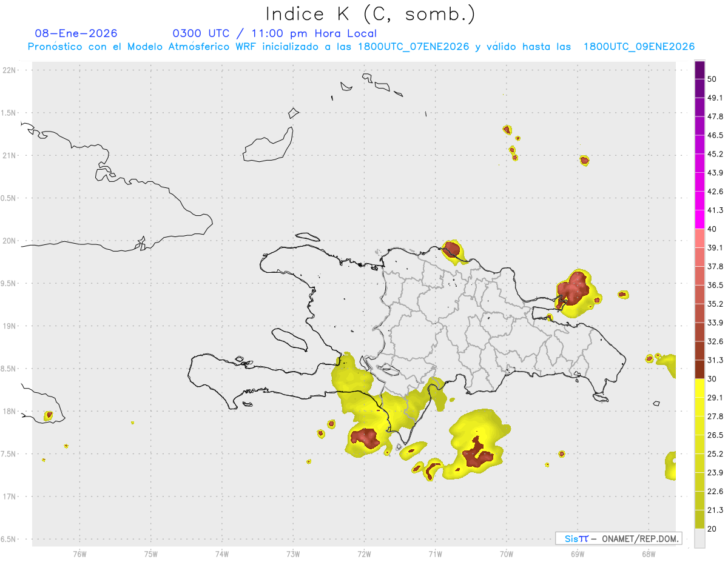
Task: Click the legend value "32.6"
Action: point(715,341)
